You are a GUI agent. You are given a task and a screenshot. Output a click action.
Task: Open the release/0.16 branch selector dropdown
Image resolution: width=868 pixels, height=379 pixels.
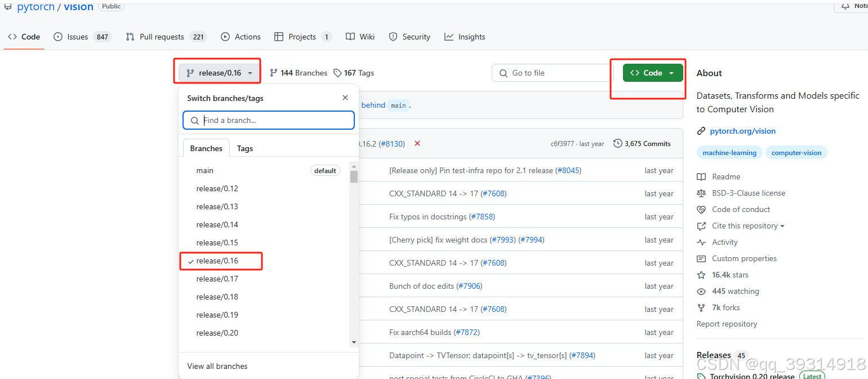219,73
